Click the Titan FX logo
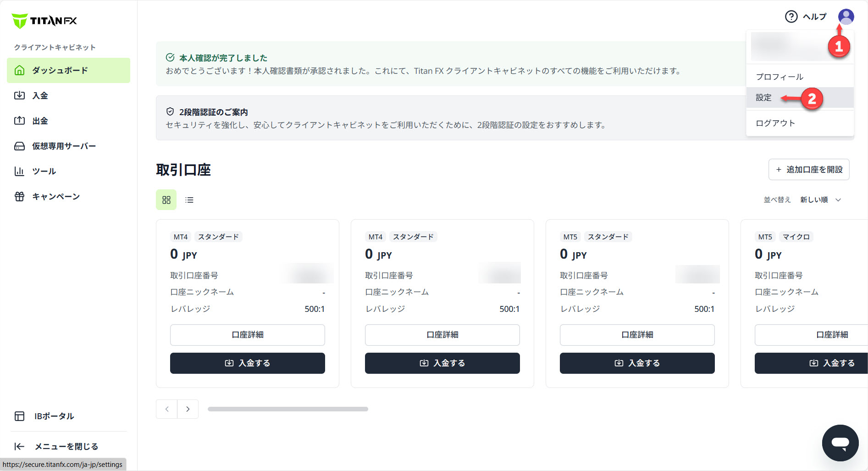 tap(44, 21)
